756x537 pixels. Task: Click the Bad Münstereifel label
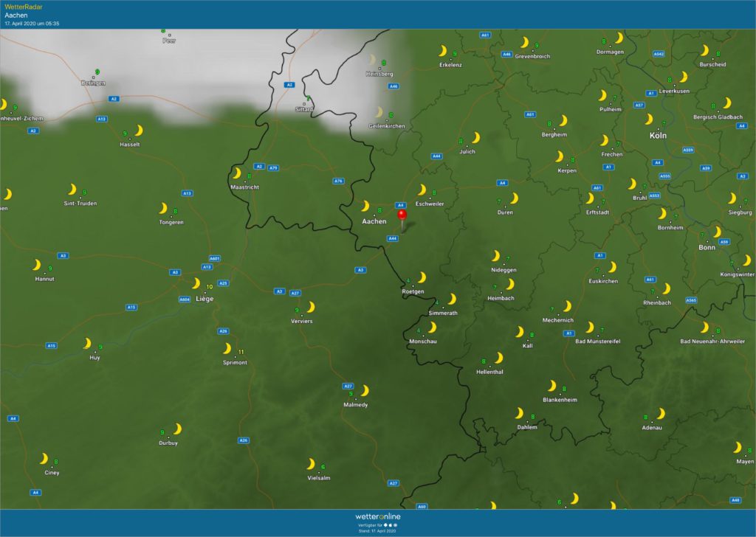tap(598, 342)
